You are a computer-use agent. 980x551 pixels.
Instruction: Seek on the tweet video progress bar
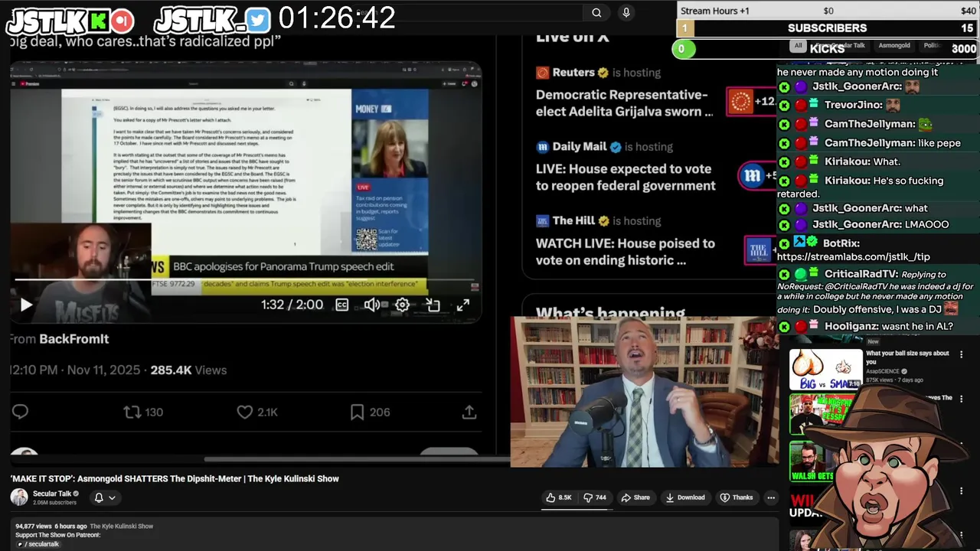[245, 280]
